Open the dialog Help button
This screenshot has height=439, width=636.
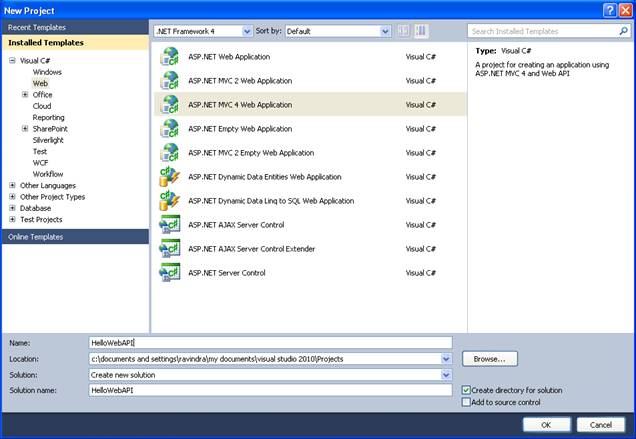tap(610, 11)
